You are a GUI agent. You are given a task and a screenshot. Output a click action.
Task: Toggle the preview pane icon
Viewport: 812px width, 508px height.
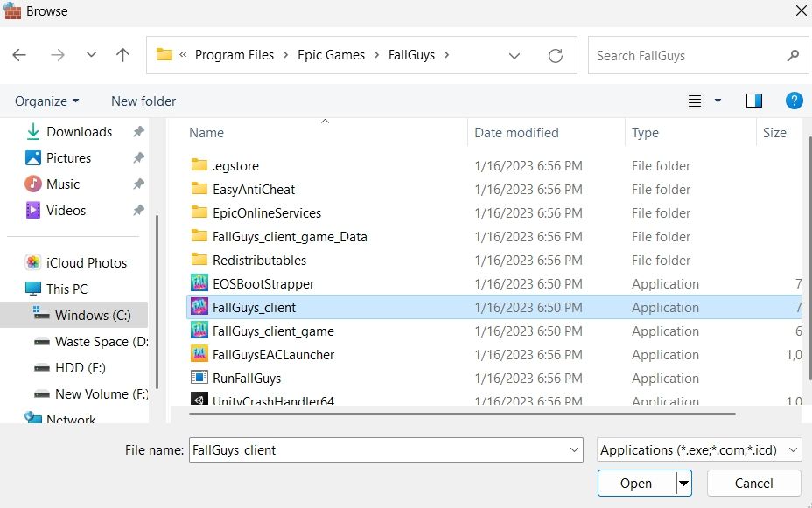[x=754, y=101]
